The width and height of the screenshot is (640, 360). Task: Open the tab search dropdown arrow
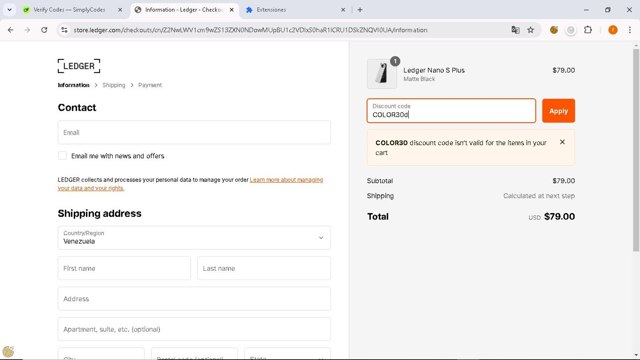(9, 9)
